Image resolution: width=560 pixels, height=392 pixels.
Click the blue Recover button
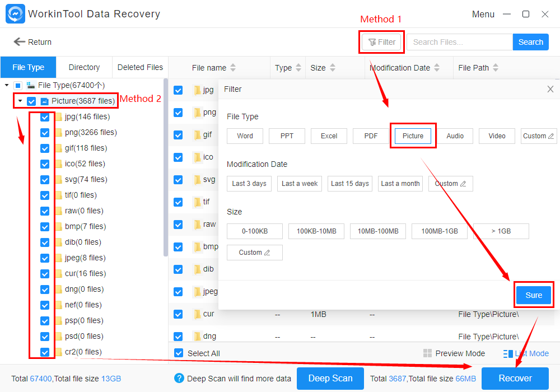coord(515,378)
